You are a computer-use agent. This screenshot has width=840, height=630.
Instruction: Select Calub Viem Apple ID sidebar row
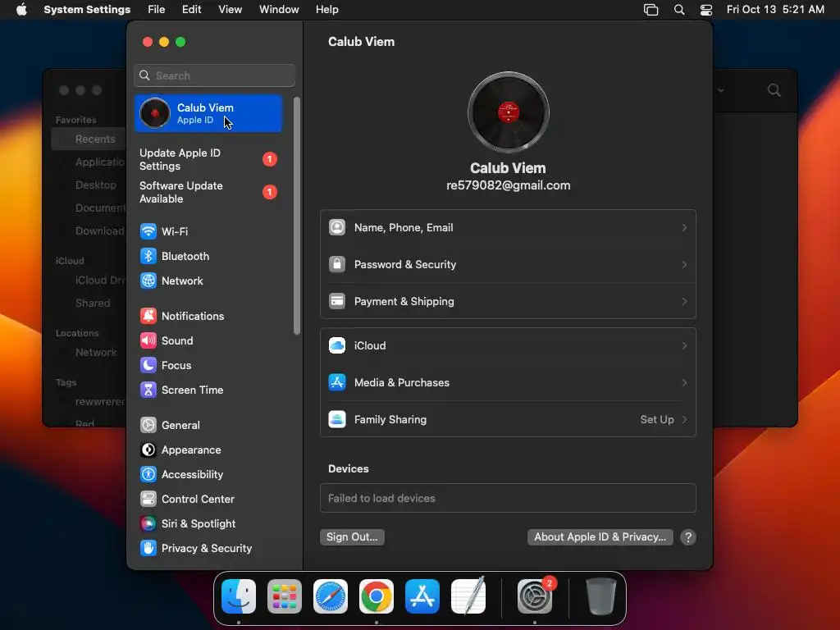(x=208, y=113)
